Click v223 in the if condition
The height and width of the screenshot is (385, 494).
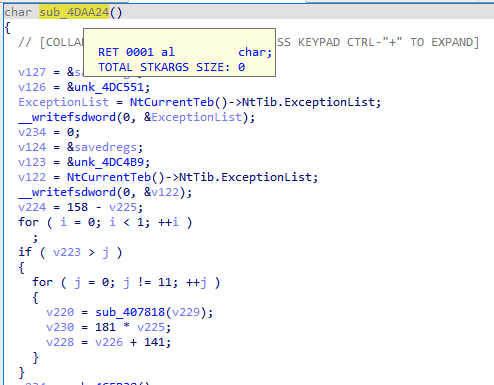click(x=67, y=252)
